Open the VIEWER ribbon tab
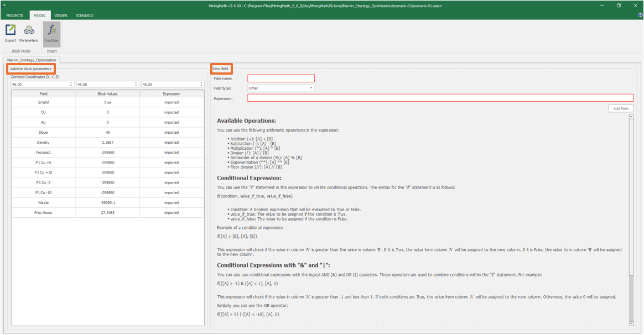Viewport: 644px width, 335px height. click(61, 15)
